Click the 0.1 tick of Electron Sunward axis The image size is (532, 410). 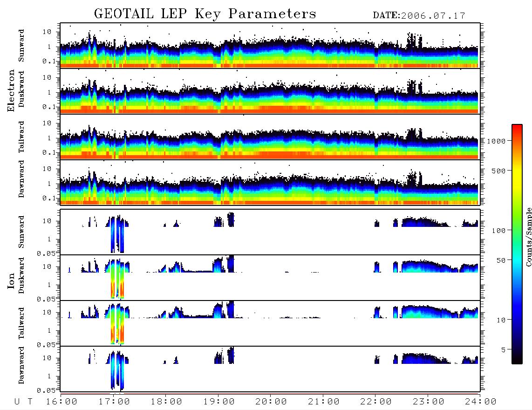pyautogui.click(x=49, y=61)
